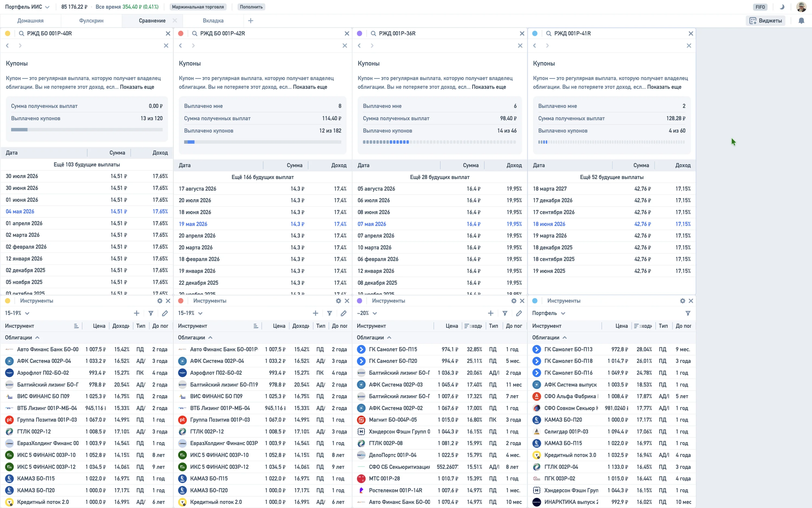Switch to the Домашняя tab
Viewport: 812px width, 508px height.
[31, 21]
